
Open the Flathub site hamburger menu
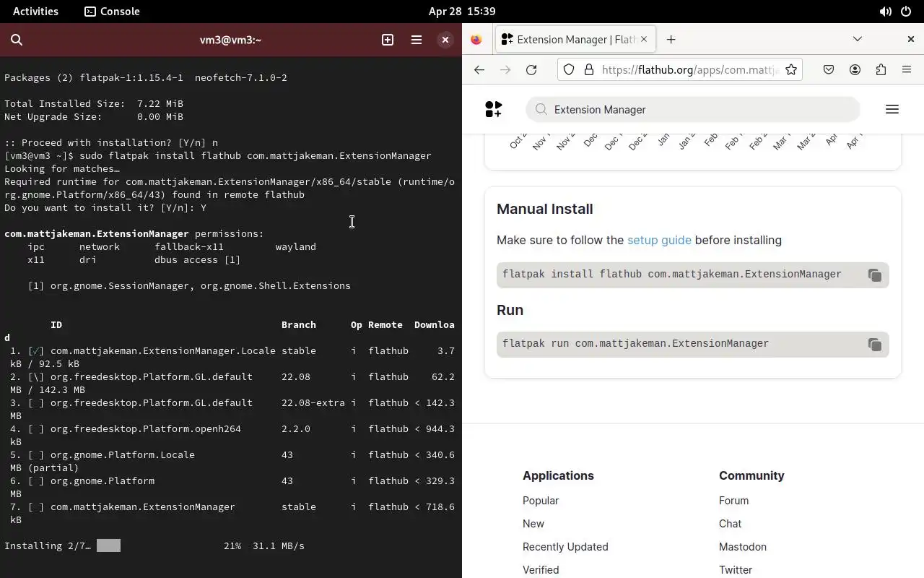point(892,109)
